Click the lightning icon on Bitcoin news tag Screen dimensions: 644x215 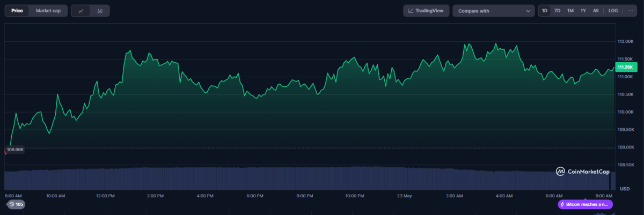[x=562, y=204]
